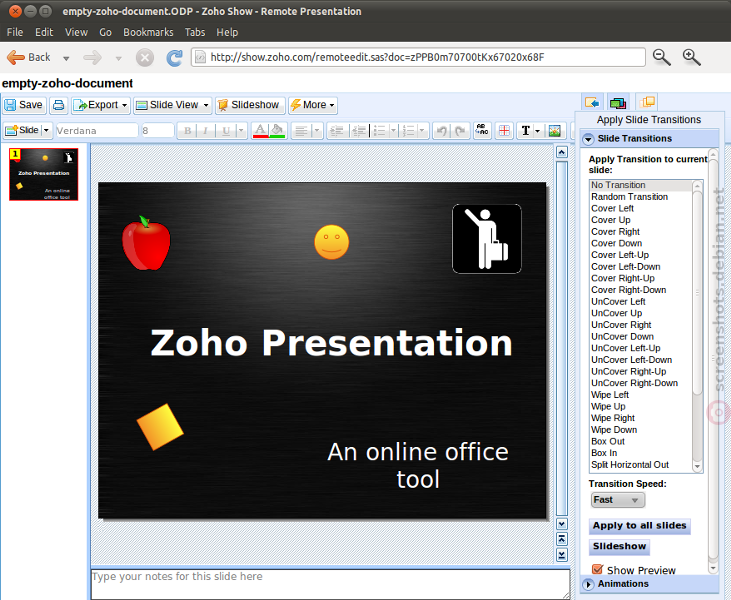731x600 pixels.
Task: Select Wipe Right transition
Action: (641, 418)
